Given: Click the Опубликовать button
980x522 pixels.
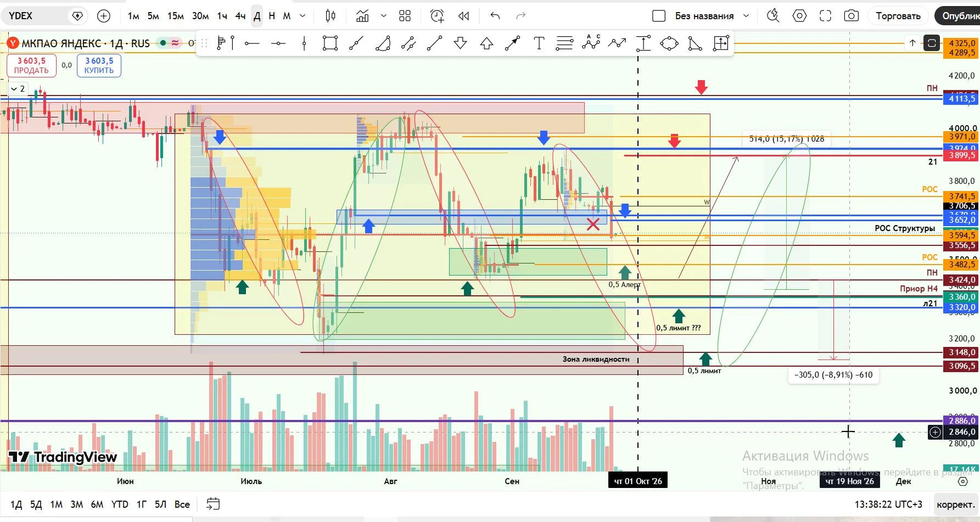Looking at the screenshot, I should point(958,16).
